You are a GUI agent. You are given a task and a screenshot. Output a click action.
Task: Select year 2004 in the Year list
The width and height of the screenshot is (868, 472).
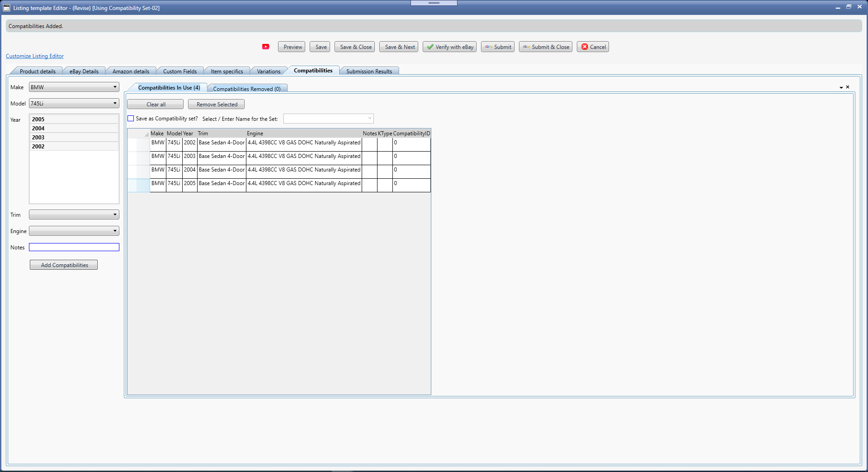click(x=74, y=128)
